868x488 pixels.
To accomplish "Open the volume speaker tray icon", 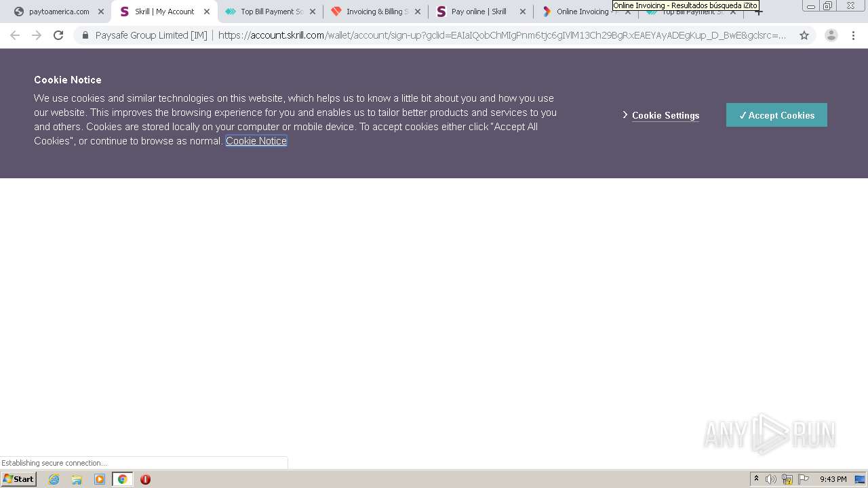I will 771,479.
